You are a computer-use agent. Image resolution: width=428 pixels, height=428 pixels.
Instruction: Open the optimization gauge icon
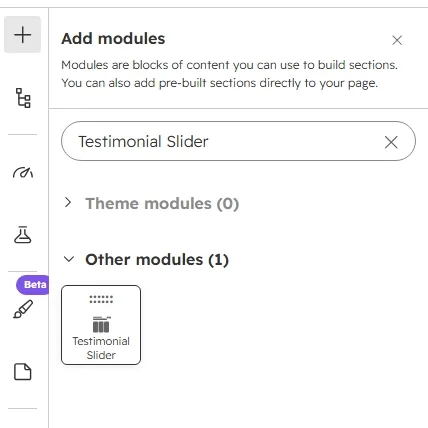tap(23, 172)
